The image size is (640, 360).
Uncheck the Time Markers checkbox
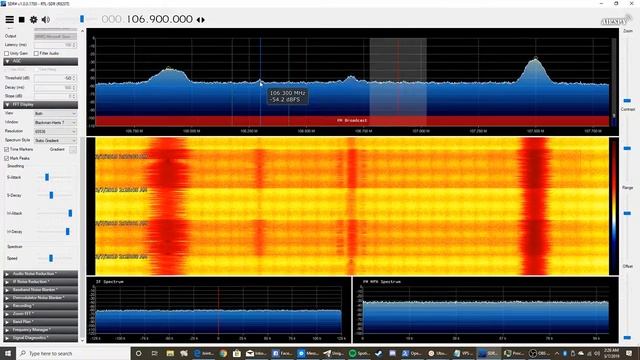point(7,149)
